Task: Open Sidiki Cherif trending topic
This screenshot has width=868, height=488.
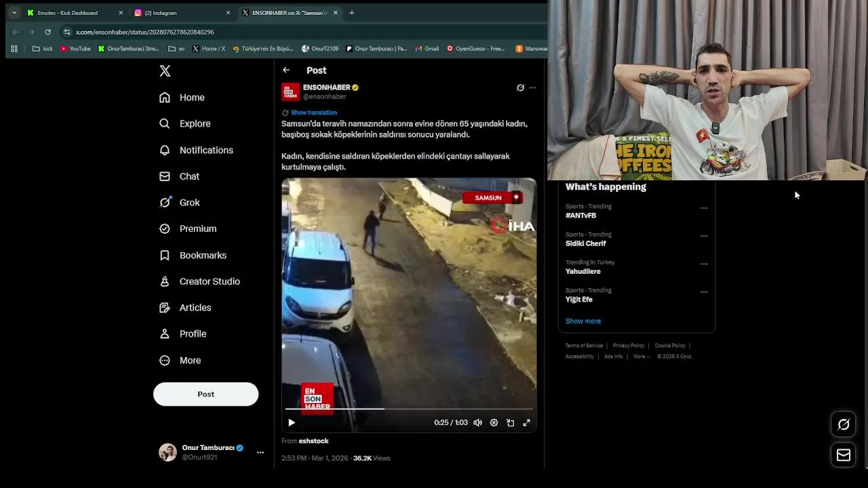Action: (x=586, y=243)
